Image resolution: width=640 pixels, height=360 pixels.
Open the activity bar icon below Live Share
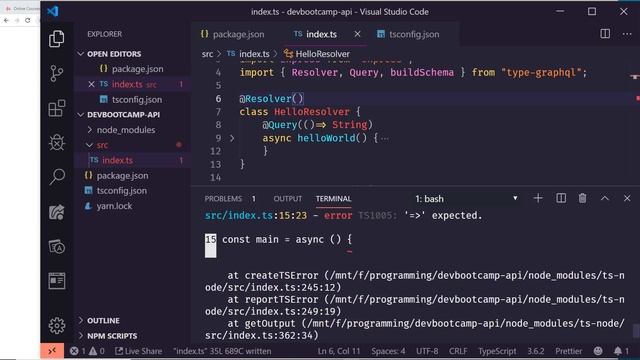coord(57,247)
